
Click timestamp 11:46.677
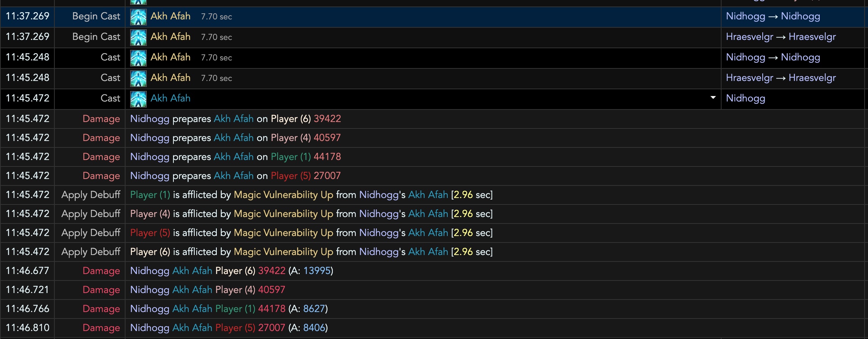click(27, 271)
